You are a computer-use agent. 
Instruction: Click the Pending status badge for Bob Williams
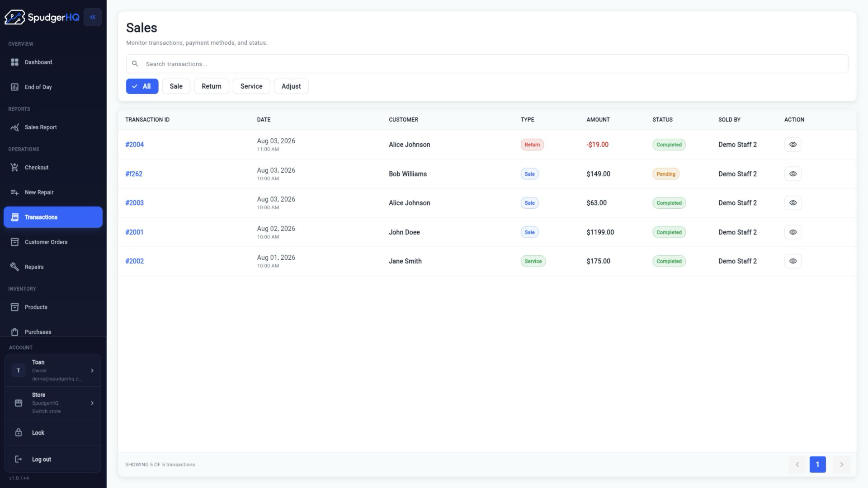click(x=665, y=174)
